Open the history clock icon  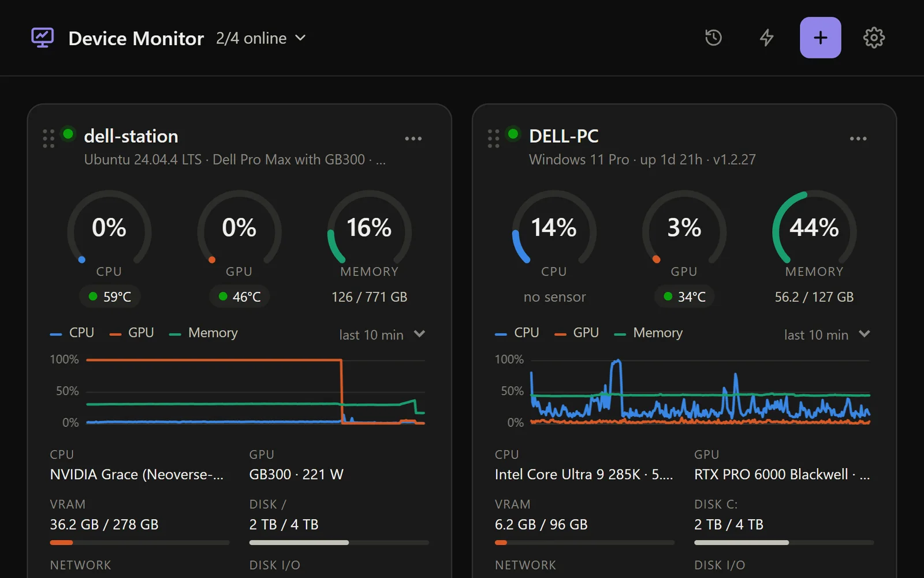tap(714, 38)
